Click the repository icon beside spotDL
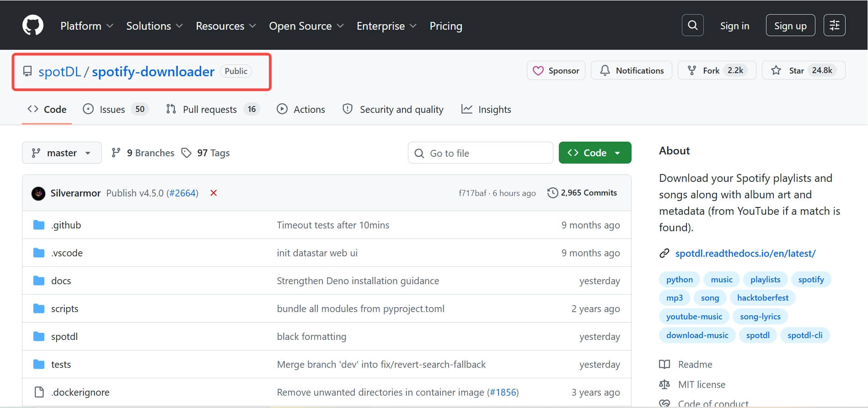The width and height of the screenshot is (868, 408). tap(27, 71)
